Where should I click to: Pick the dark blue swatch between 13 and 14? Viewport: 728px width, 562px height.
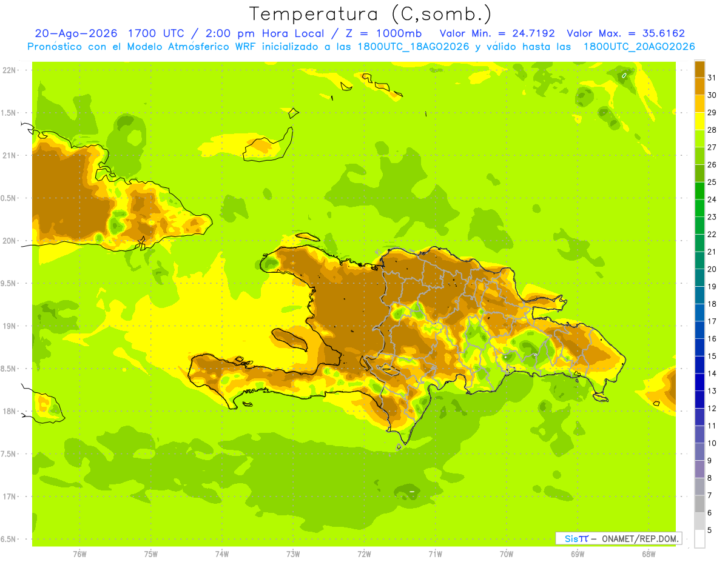pos(699,382)
